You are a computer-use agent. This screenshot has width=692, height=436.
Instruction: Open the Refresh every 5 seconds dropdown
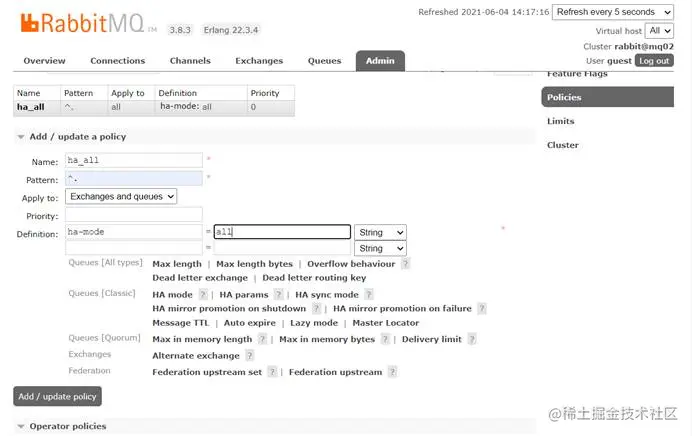613,12
